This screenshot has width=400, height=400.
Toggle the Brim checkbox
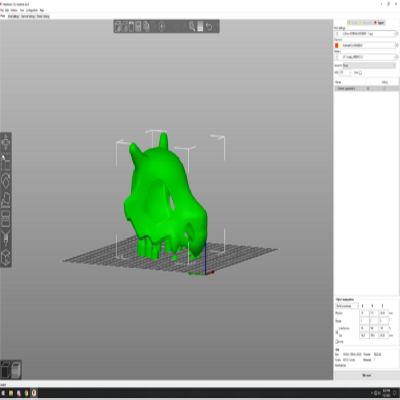tap(360, 72)
